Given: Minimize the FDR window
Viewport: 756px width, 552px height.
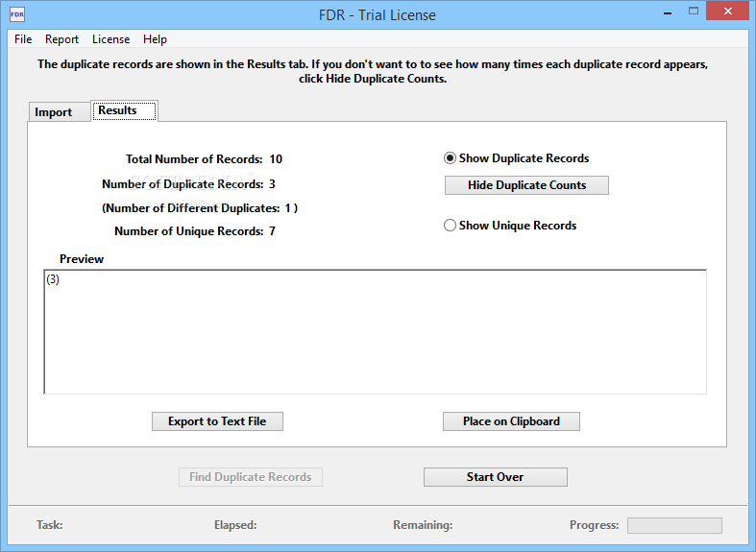Looking at the screenshot, I should click(668, 12).
